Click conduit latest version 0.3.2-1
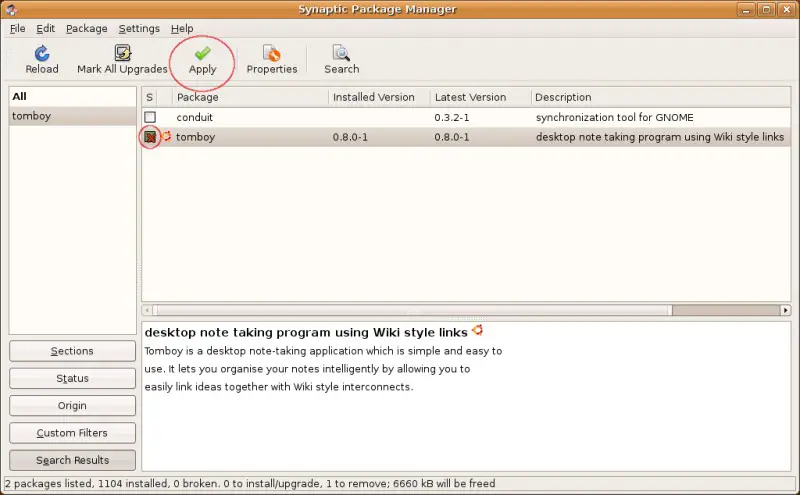Viewport: 800px width, 495px height. click(x=452, y=117)
